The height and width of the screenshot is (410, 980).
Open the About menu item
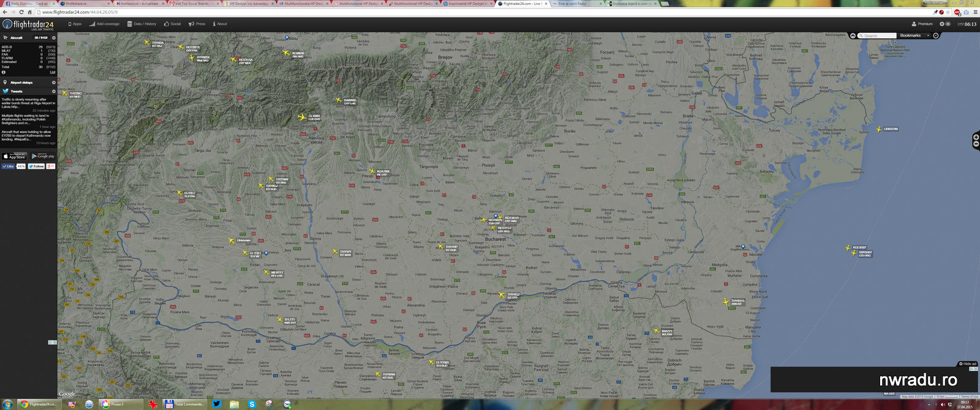point(220,24)
